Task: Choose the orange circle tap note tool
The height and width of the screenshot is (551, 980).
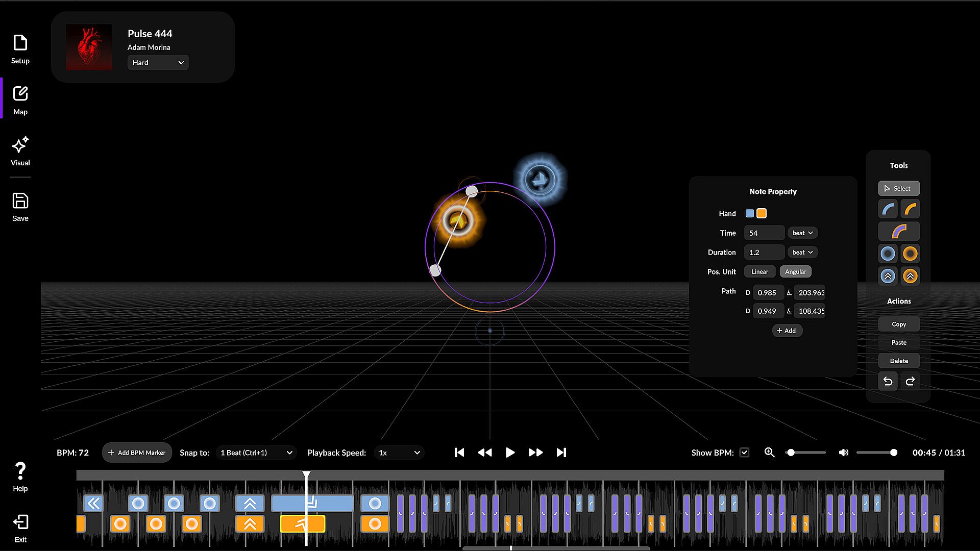Action: (x=910, y=254)
